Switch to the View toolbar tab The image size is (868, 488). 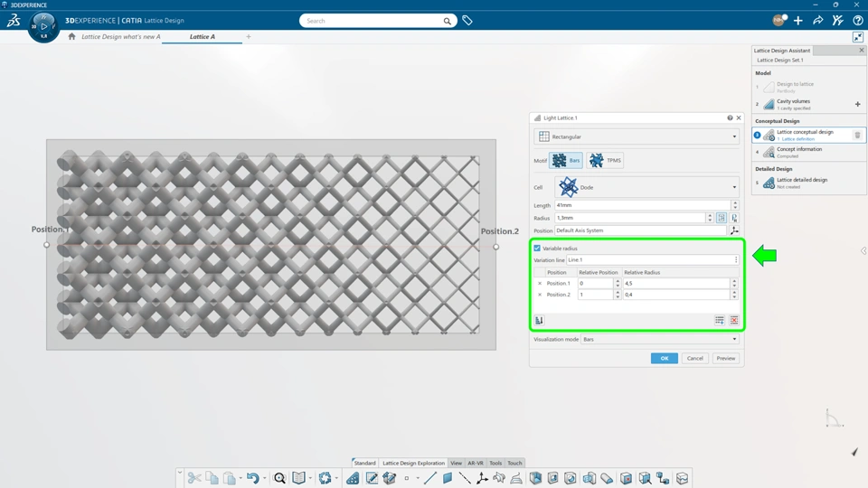(x=456, y=463)
